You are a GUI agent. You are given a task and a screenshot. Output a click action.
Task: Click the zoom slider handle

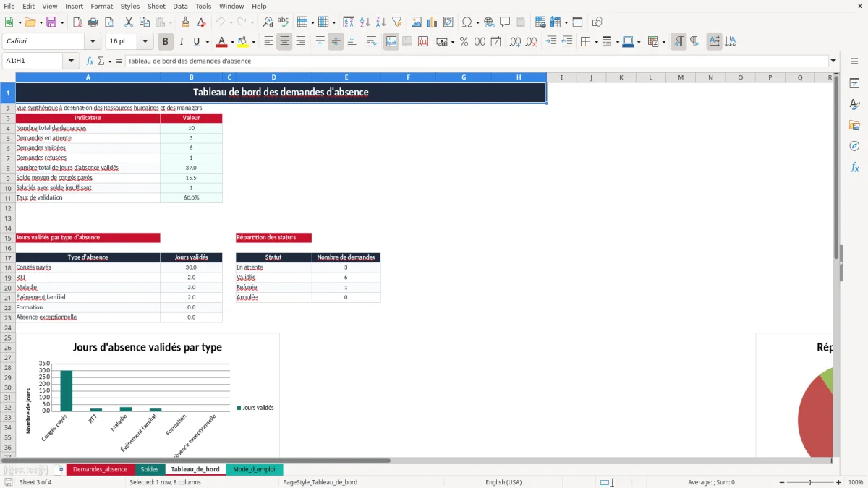[x=809, y=482]
